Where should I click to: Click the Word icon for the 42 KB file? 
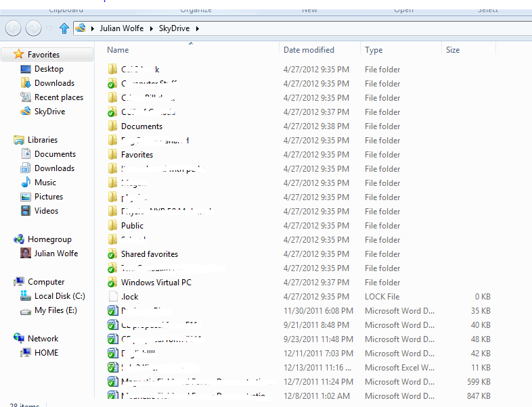[112, 354]
